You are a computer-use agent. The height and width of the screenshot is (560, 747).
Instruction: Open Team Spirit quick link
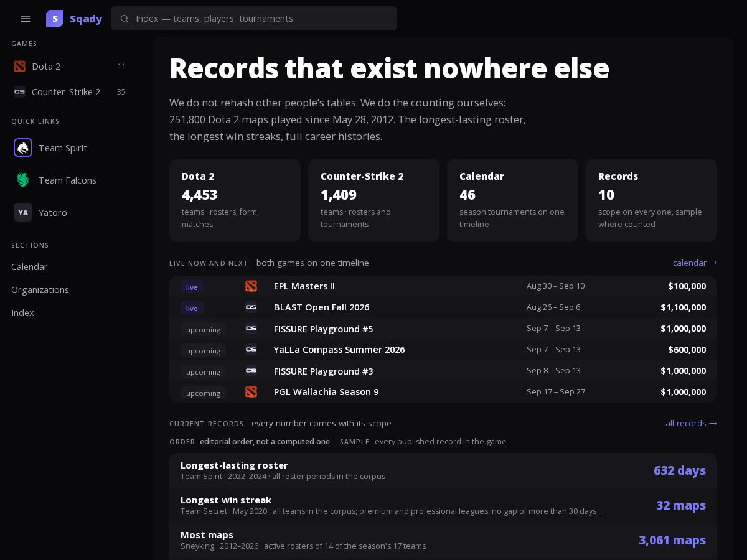coord(70,147)
